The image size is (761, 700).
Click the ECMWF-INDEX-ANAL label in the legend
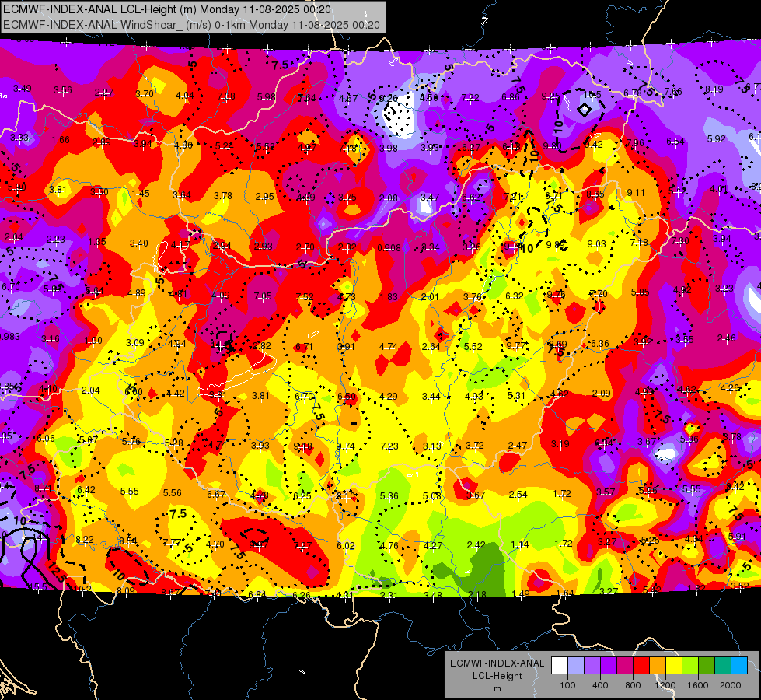[x=497, y=663]
